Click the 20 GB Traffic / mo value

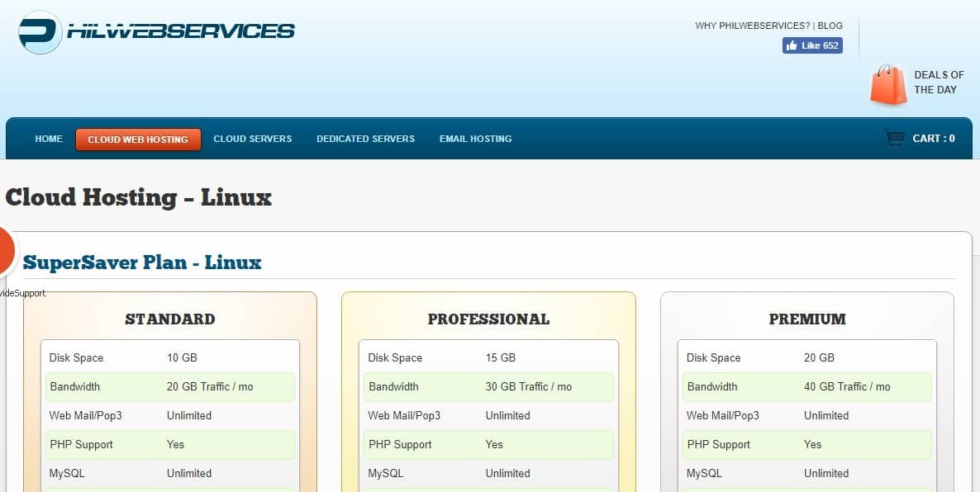coord(210,386)
